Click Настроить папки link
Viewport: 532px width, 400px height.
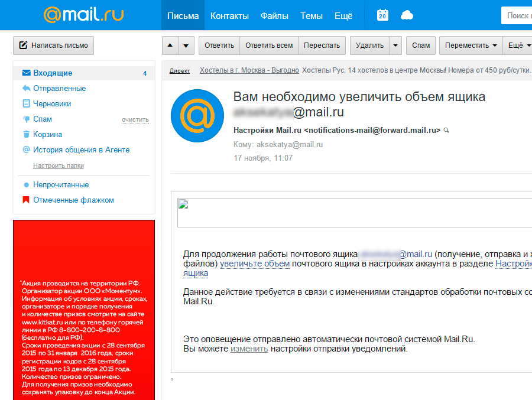(59, 165)
